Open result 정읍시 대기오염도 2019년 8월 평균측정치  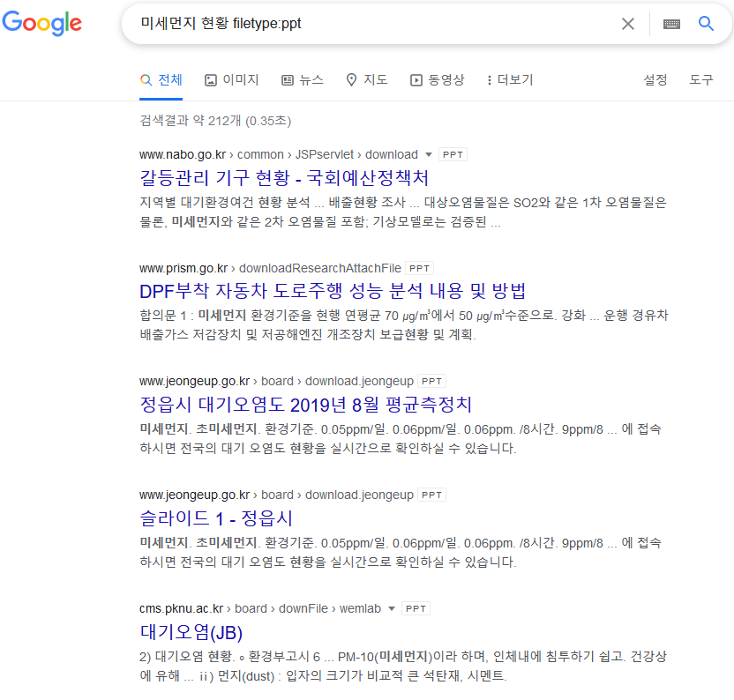tap(305, 405)
